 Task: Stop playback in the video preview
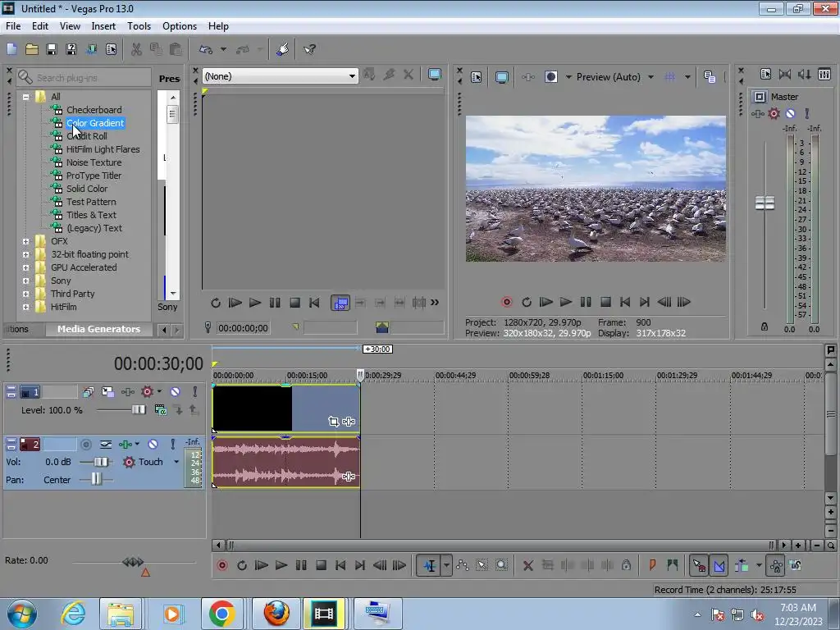point(605,302)
